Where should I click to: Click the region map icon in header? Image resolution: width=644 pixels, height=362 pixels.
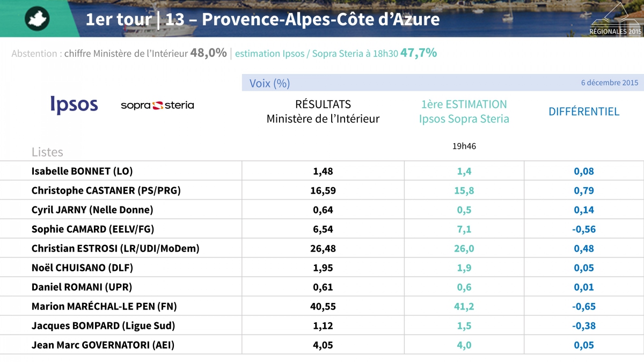point(37,19)
